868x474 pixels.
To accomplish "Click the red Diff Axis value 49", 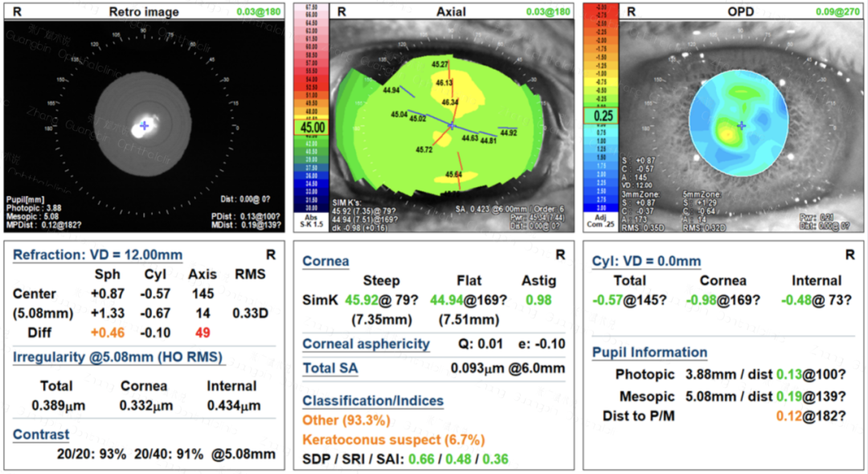I will (203, 333).
